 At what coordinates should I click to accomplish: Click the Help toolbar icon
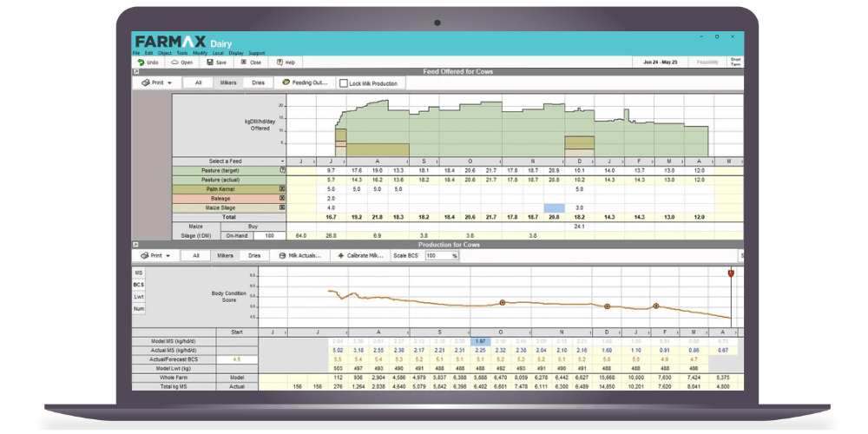[279, 62]
